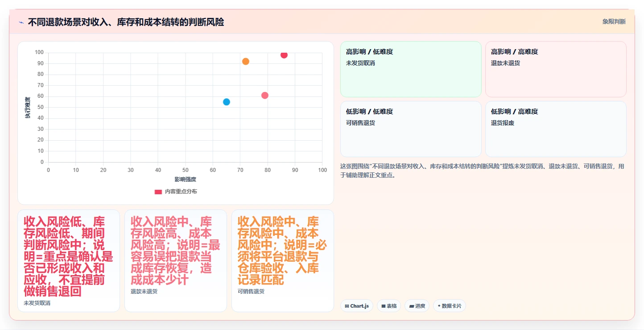644x330 pixels.
Task: Click 退款未退货 inside the pink quadrant card
Action: (505, 63)
